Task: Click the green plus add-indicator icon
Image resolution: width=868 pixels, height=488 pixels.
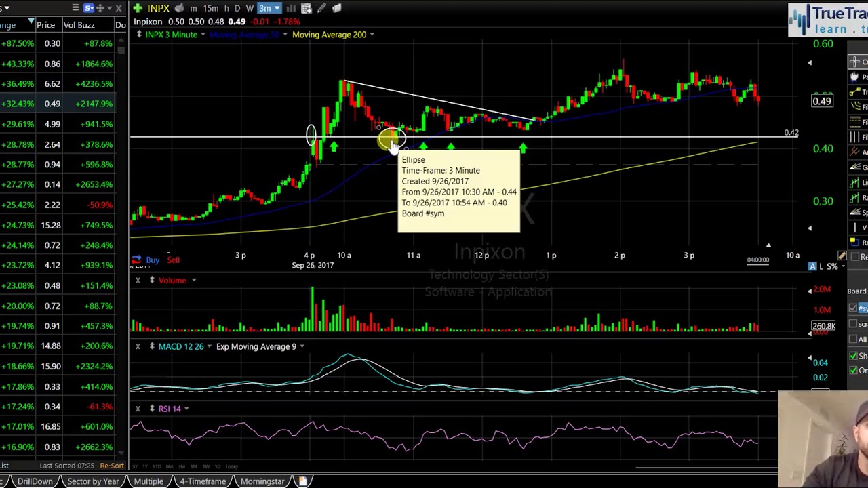Action: click(138, 8)
